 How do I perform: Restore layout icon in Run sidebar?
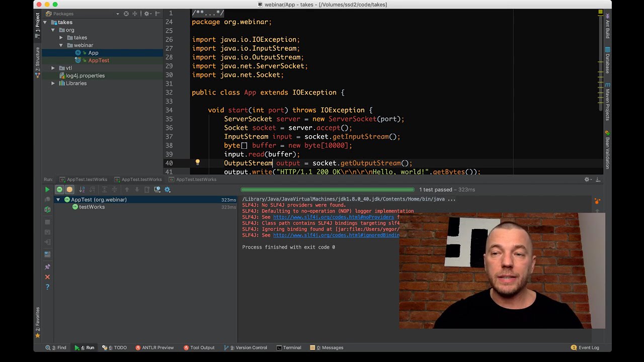tap(47, 254)
